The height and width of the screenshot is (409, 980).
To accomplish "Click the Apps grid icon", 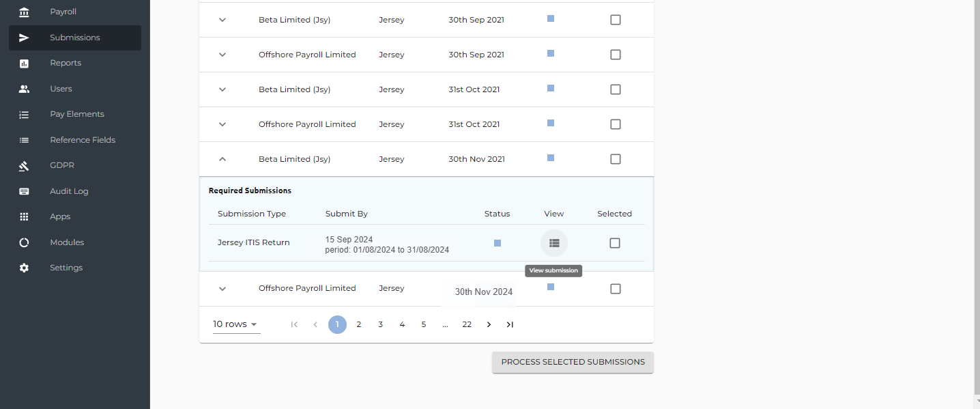I will click(x=24, y=217).
